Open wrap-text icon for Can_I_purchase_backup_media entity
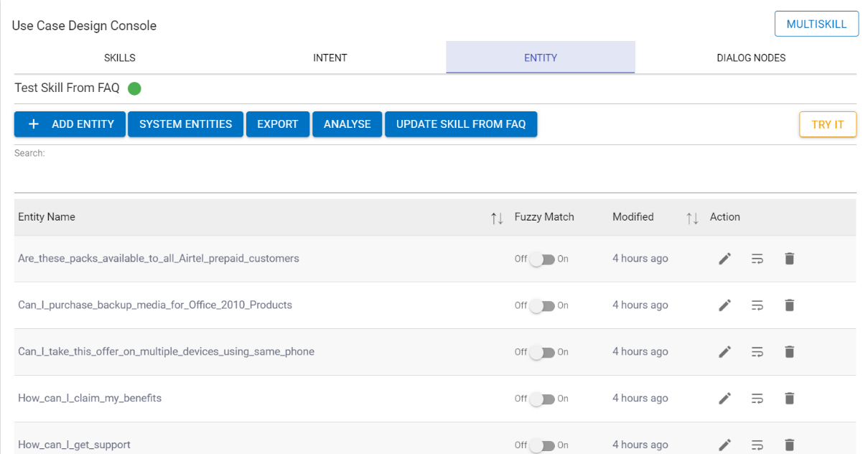 (x=757, y=305)
